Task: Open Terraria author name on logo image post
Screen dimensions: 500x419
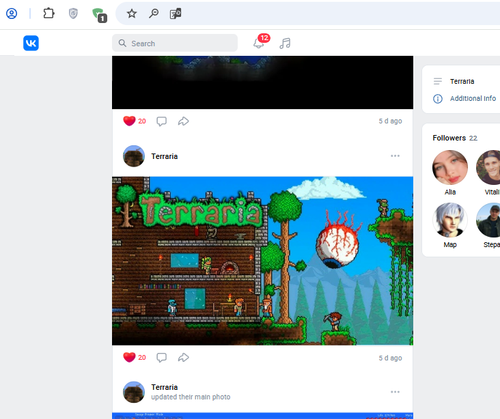Action: pyautogui.click(x=164, y=156)
